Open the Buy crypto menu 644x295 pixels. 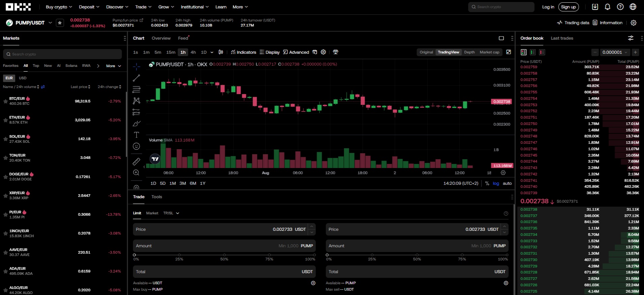(59, 7)
